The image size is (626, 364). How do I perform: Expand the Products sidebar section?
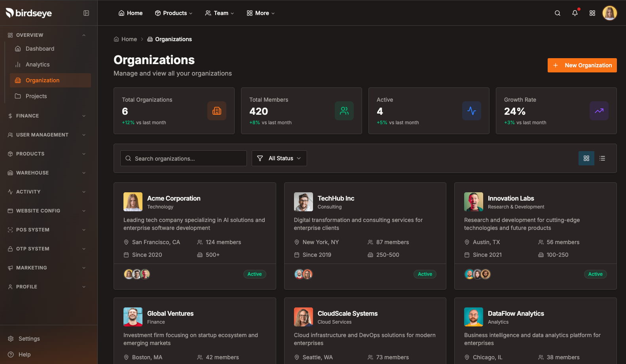(47, 154)
